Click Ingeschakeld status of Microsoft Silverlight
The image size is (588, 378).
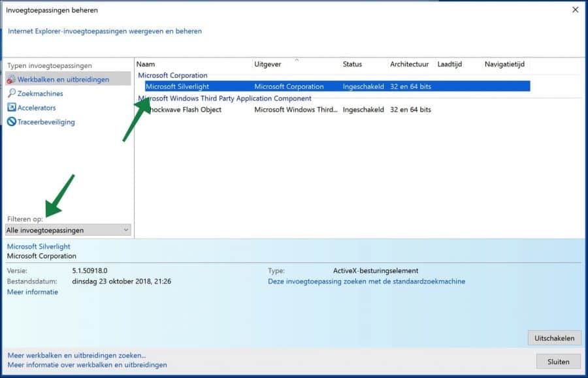pyautogui.click(x=363, y=86)
